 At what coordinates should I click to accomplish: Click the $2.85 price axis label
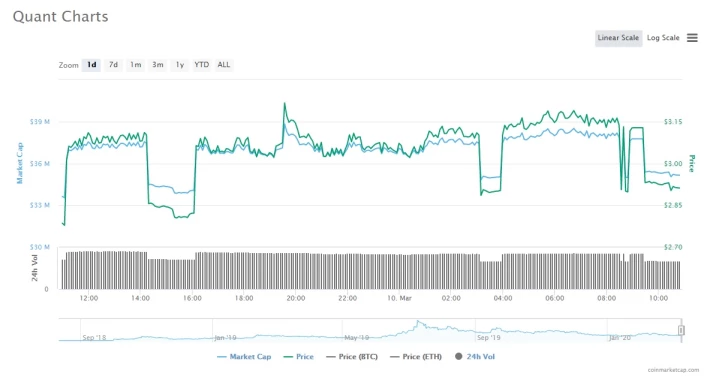673,205
